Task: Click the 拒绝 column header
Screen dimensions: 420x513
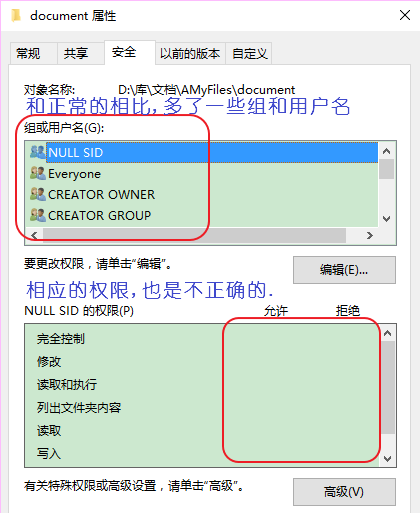Action: [x=348, y=311]
